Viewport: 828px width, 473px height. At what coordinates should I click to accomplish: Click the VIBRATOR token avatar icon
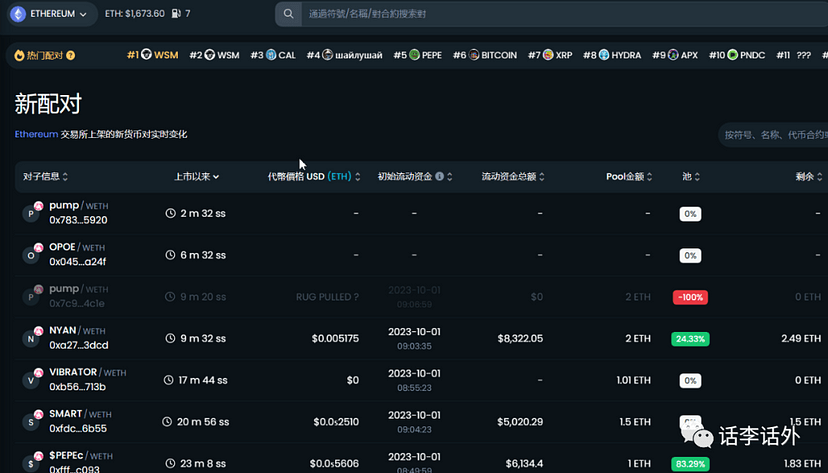[31, 380]
